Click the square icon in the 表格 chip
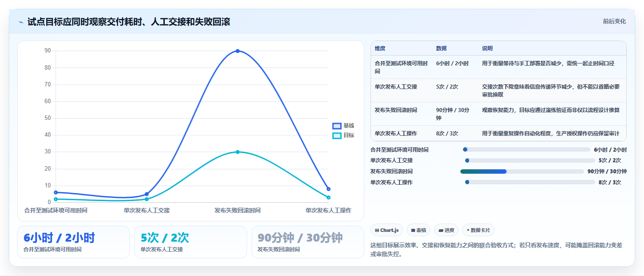The height and width of the screenshot is (276, 644). pos(413,230)
